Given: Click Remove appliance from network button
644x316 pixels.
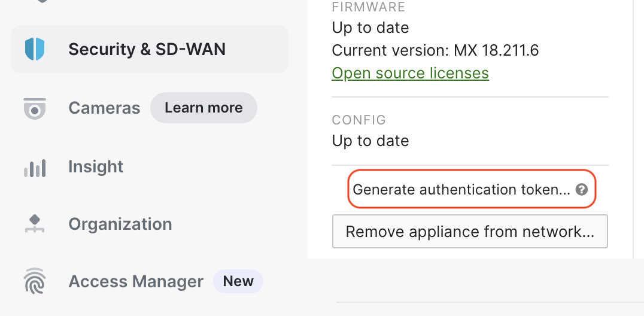Looking at the screenshot, I should [470, 232].
